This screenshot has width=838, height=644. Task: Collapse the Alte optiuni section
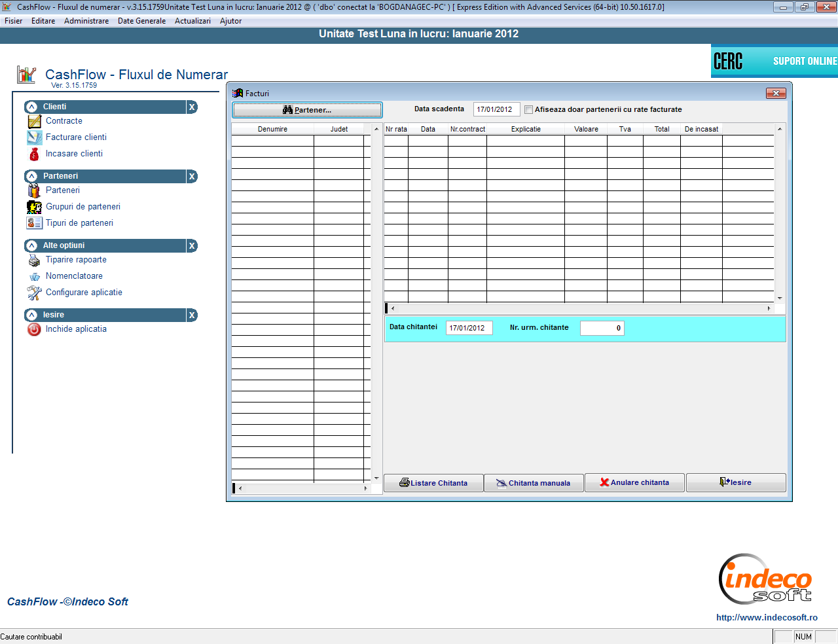pos(31,245)
